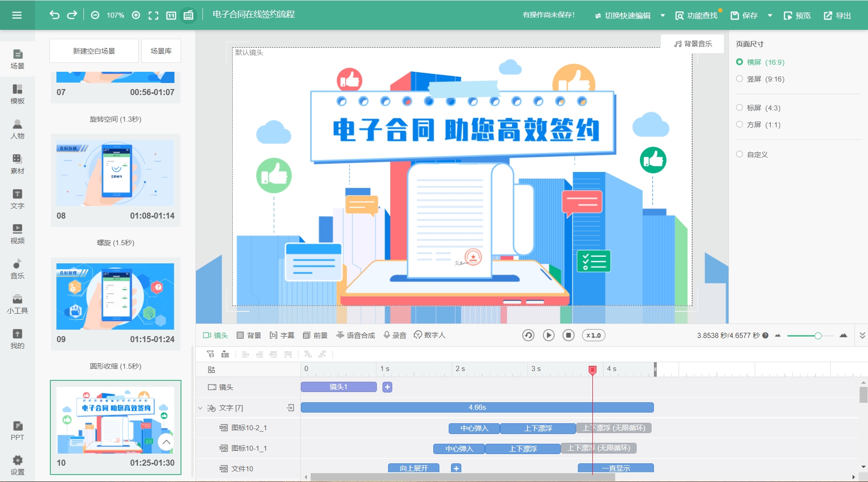Zoom in the canvas with plus icon
This screenshot has width=868, height=482.
(136, 15)
